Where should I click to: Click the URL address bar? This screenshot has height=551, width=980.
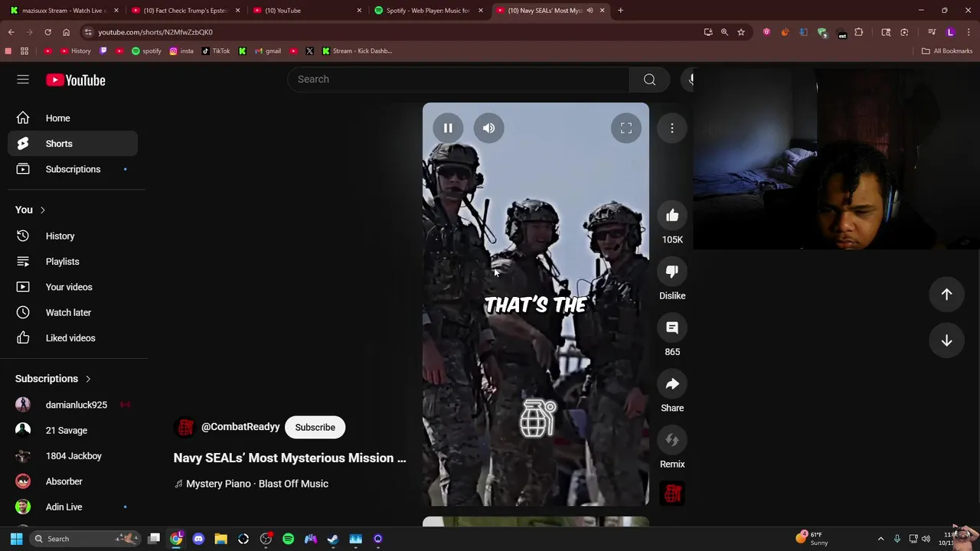[390, 32]
